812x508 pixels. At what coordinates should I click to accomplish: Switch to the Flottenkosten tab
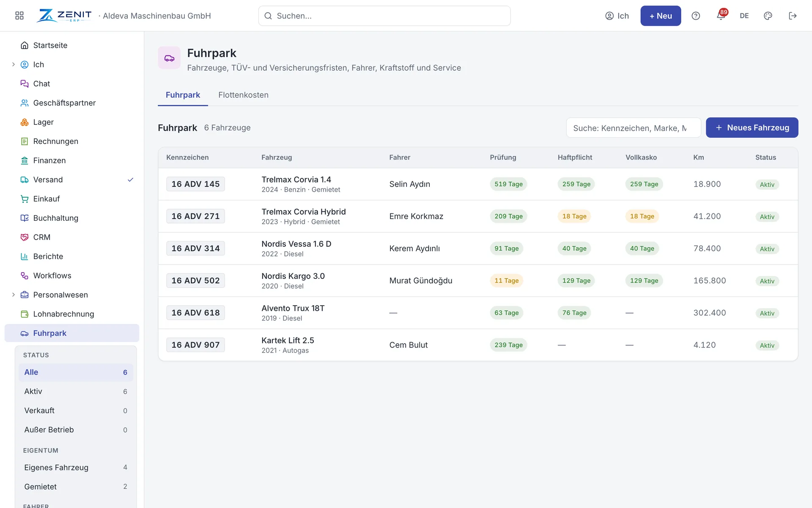[243, 95]
